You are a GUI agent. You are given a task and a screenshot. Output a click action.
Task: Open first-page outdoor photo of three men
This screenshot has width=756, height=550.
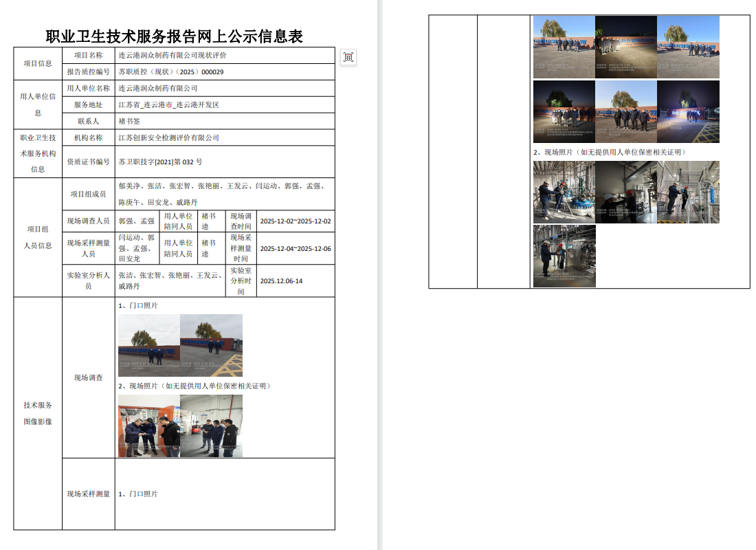[211, 426]
